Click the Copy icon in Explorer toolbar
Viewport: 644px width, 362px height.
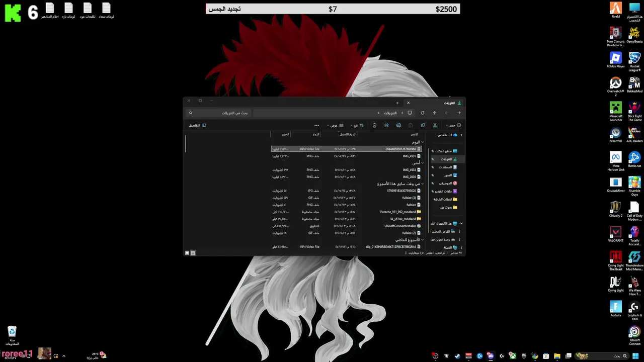click(x=423, y=125)
